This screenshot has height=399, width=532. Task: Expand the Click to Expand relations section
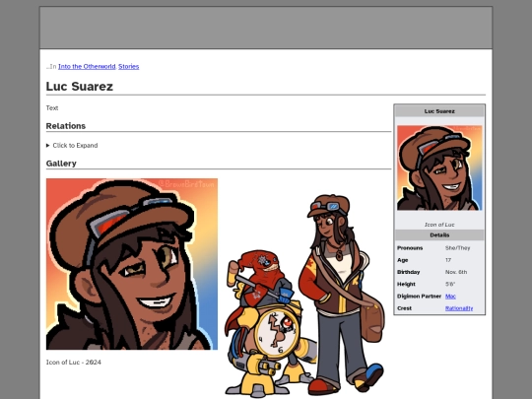click(x=72, y=145)
